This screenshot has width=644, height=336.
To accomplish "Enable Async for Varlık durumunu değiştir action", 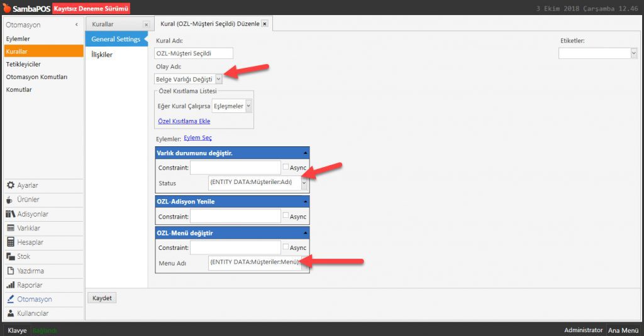I will click(286, 167).
